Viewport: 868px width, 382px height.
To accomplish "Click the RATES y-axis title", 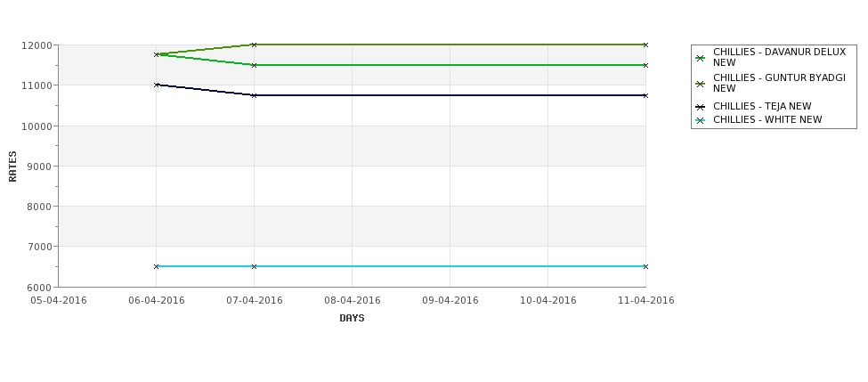I will tap(12, 167).
